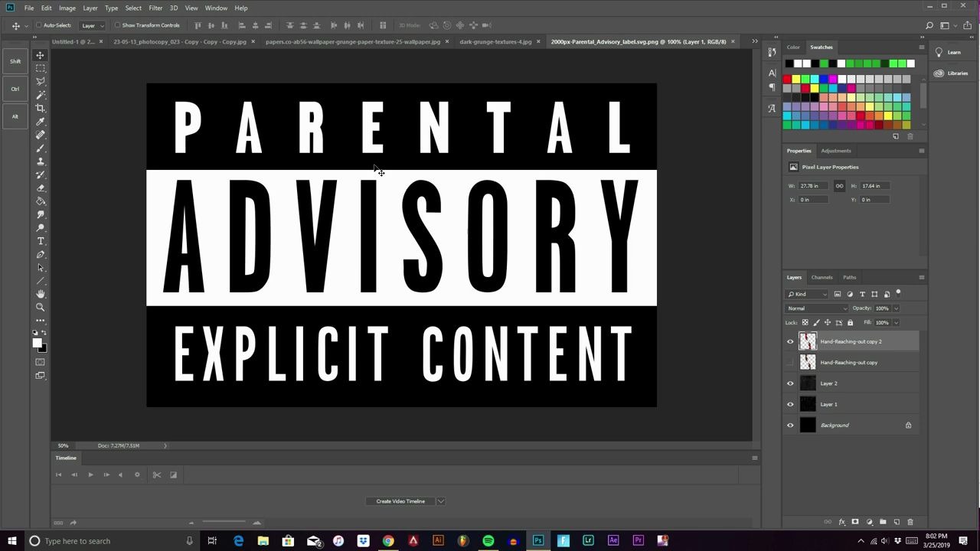This screenshot has width=980, height=551.
Task: Click the Change Screen Mode icon
Action: click(x=41, y=376)
